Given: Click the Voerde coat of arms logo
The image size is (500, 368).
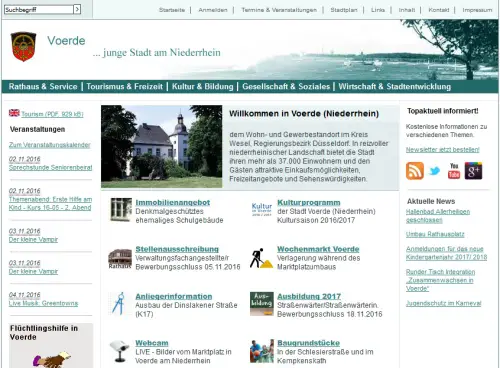Looking at the screenshot, I should coord(23,46).
